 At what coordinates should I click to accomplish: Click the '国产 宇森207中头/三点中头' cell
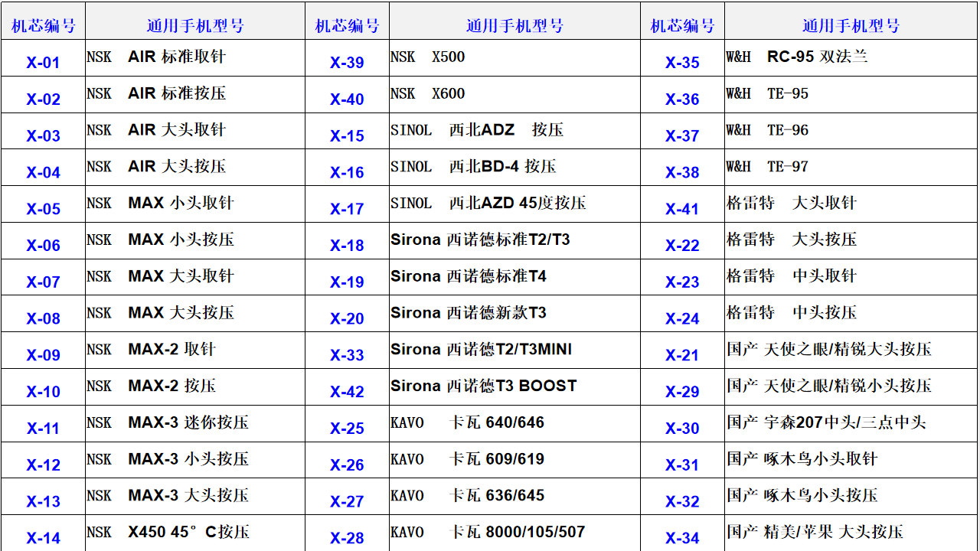point(851,423)
